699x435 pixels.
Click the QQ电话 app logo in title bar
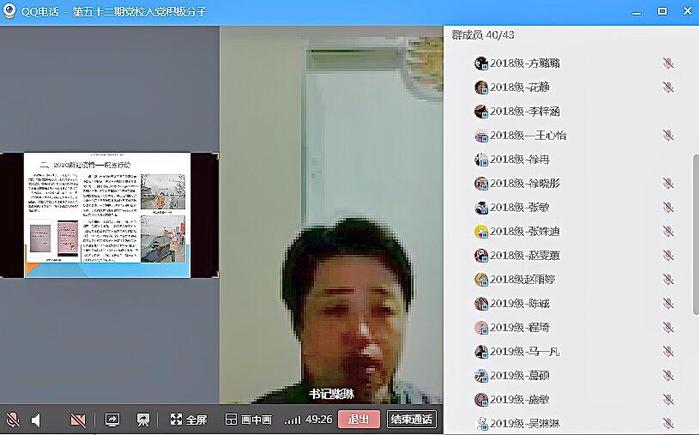click(11, 11)
